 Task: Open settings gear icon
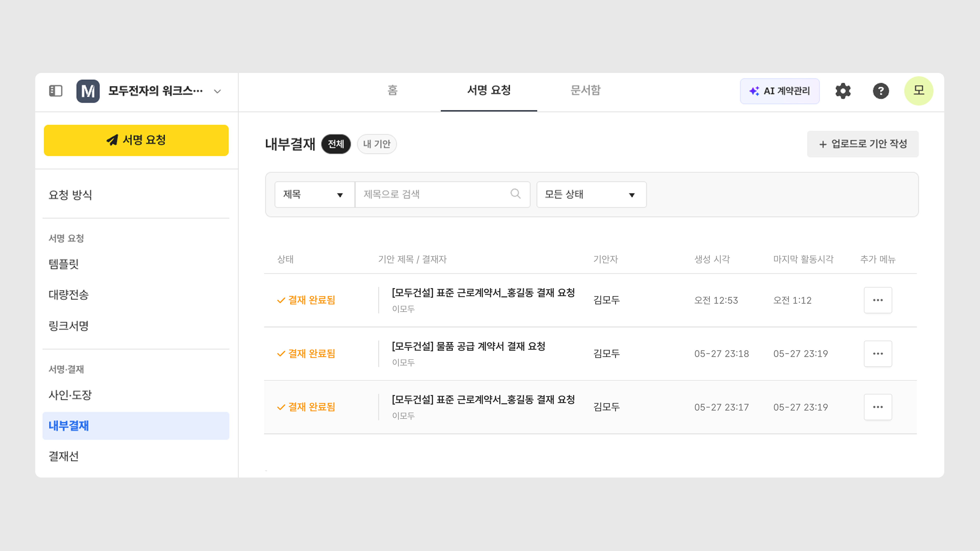tap(843, 91)
